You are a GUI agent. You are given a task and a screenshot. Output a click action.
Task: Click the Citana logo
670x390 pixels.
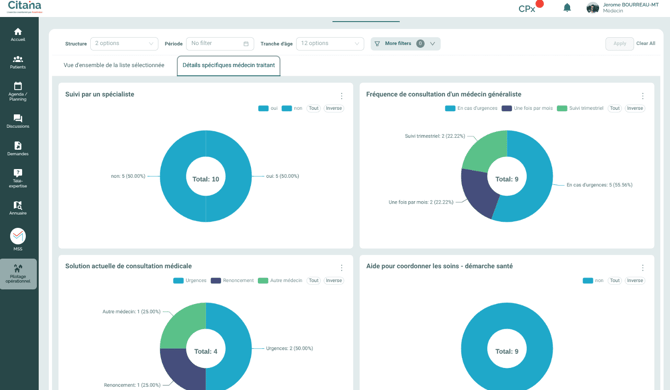click(25, 7)
